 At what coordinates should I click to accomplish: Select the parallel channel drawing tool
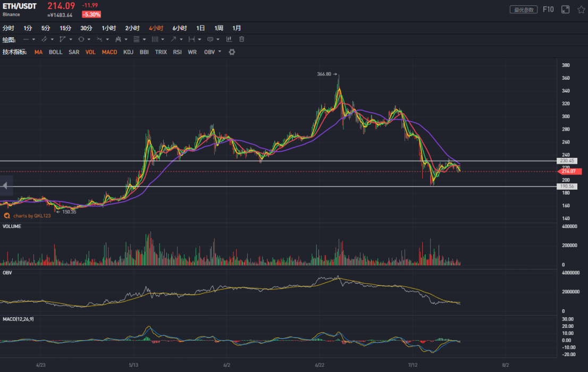(x=44, y=39)
